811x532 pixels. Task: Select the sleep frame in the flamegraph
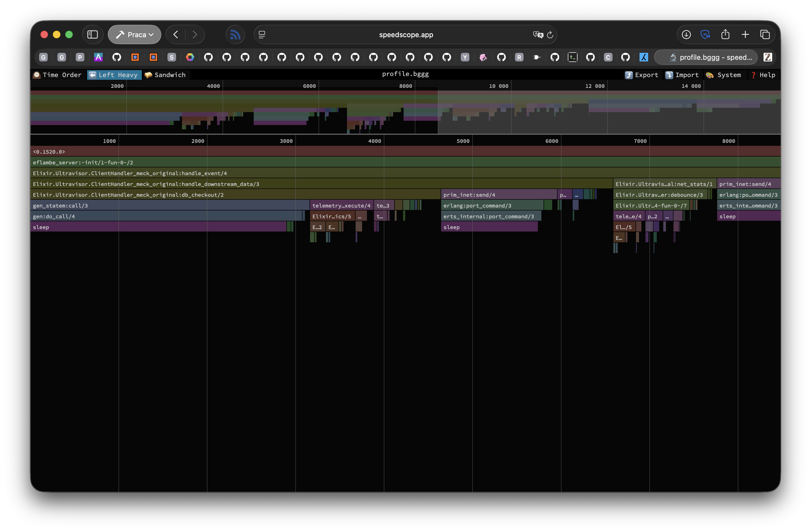pos(136,227)
